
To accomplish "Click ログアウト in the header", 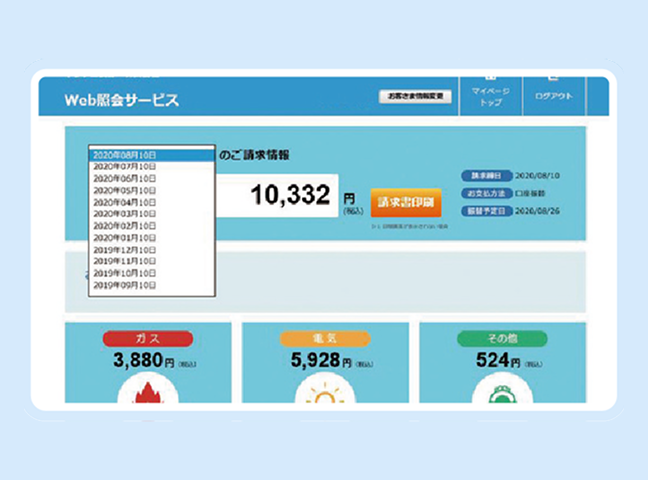I will [554, 96].
